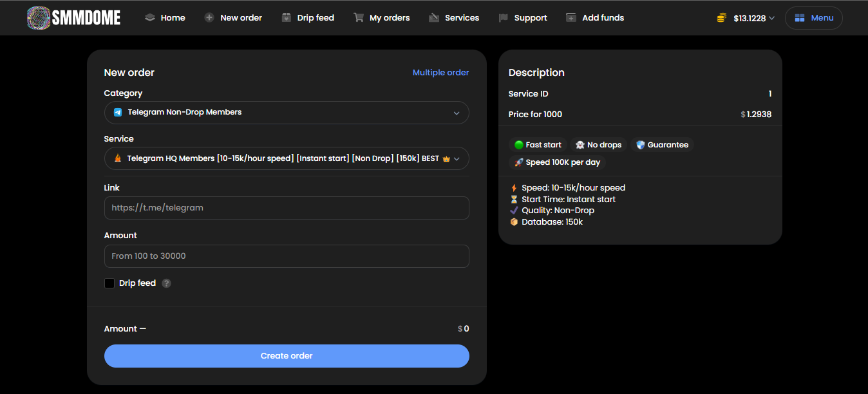Click Start Time: Instant start text
Image resolution: width=868 pixels, height=394 pixels.
(x=569, y=200)
